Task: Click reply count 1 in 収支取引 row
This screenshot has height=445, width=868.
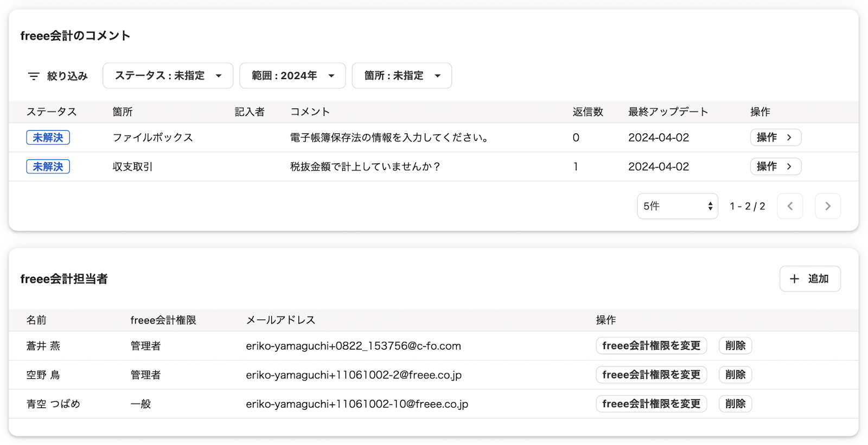Action: coord(576,166)
